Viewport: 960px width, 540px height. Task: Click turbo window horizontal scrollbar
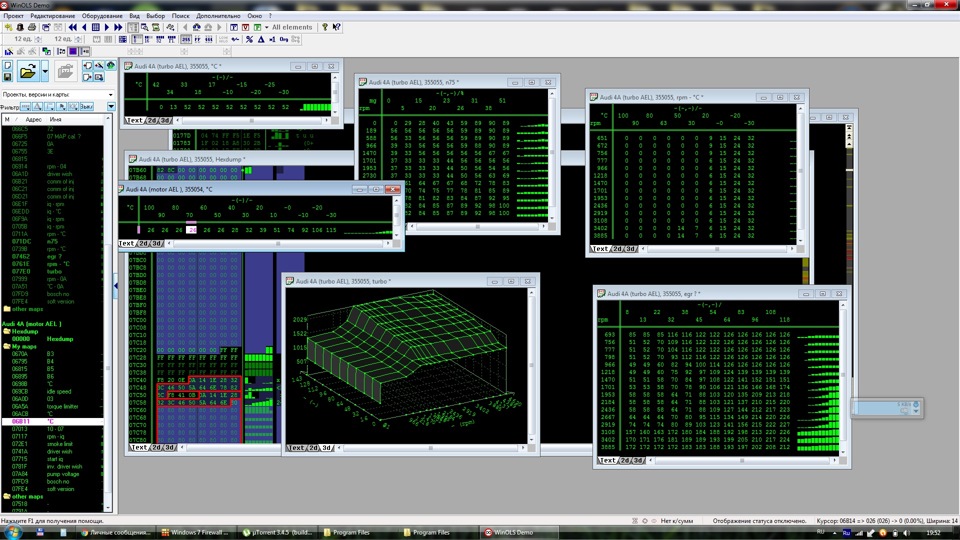[430, 448]
